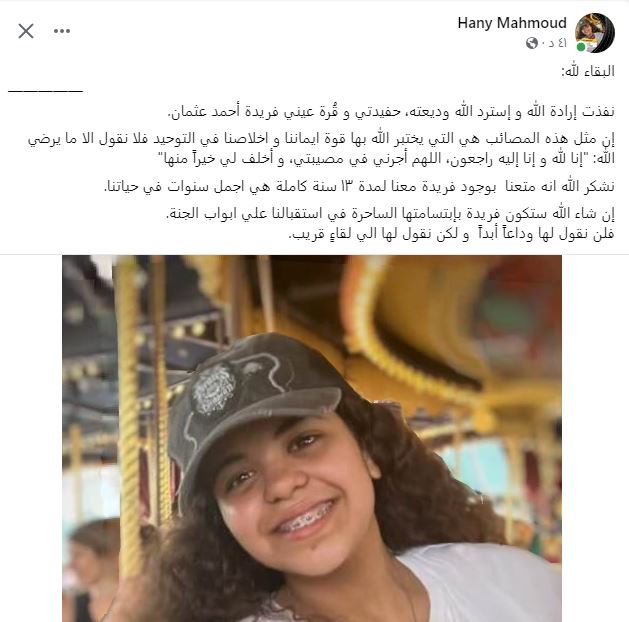
Task: Click the globe public audience icon
Action: tap(532, 43)
